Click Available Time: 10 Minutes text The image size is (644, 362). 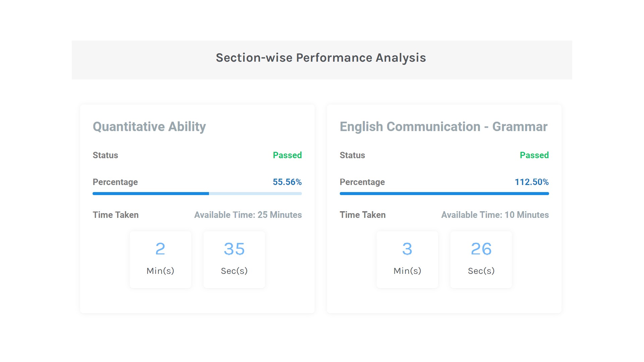pyautogui.click(x=495, y=215)
